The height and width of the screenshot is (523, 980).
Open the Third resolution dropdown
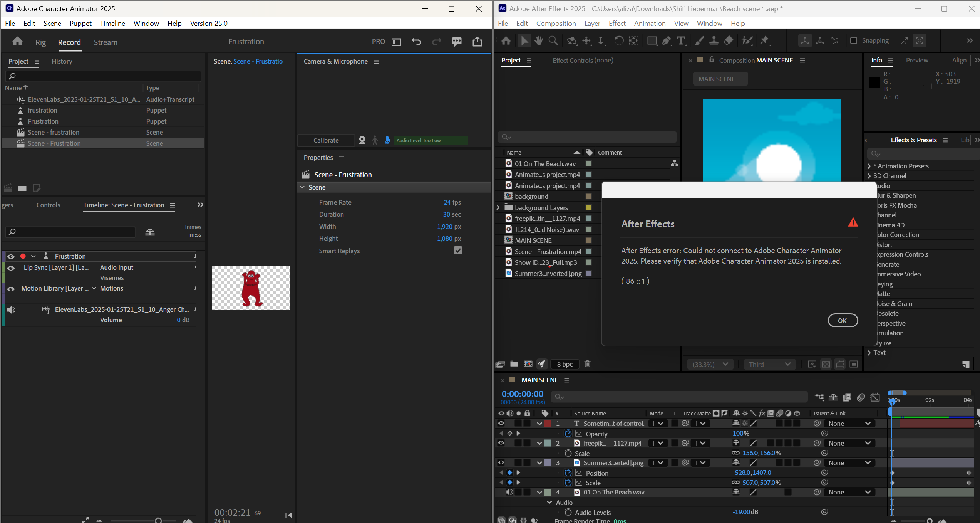tap(770, 364)
